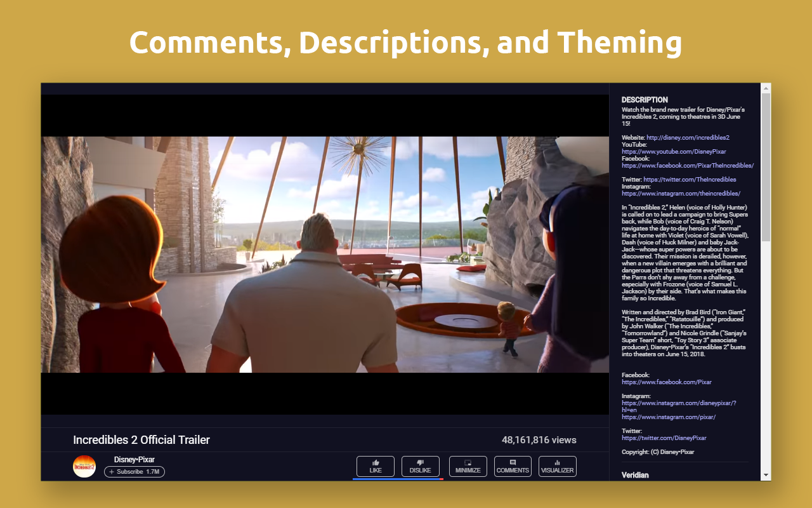Open the facebook.com/Pixar link

[667, 382]
